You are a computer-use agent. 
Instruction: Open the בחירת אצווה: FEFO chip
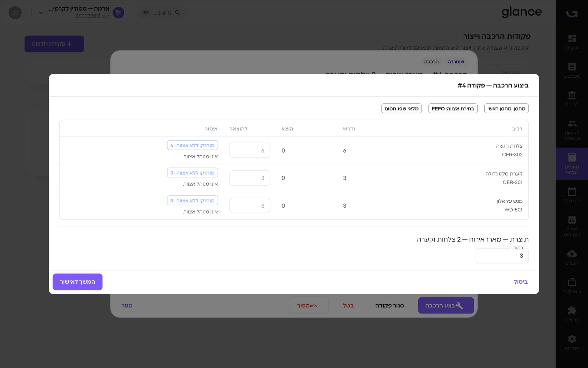(x=453, y=109)
